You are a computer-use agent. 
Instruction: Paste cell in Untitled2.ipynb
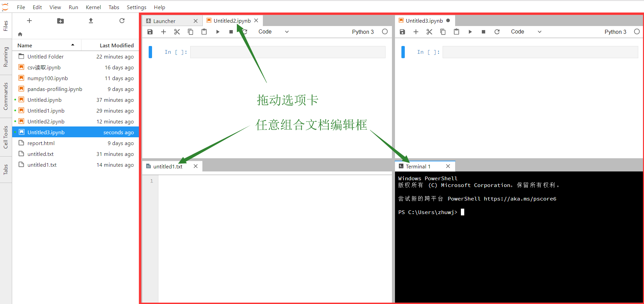coord(204,32)
